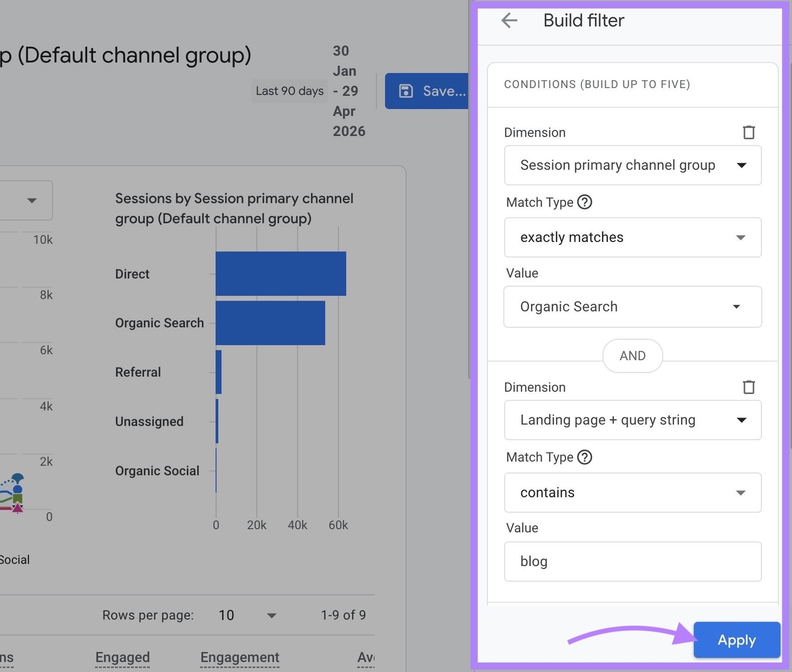Screen dimensions: 792x672
Task: Click the Referral bar in the chart
Action: [x=218, y=372]
